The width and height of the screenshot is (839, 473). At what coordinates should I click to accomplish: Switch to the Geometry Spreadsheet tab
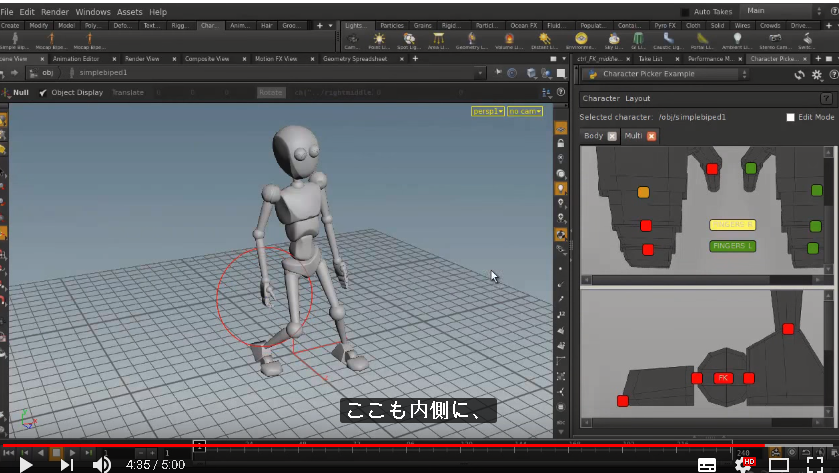click(355, 59)
